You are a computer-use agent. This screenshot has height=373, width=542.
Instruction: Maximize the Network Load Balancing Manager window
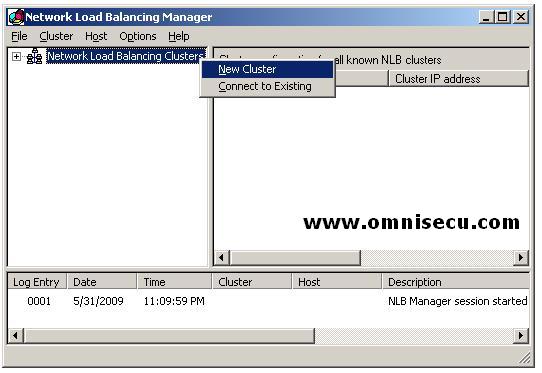502,17
